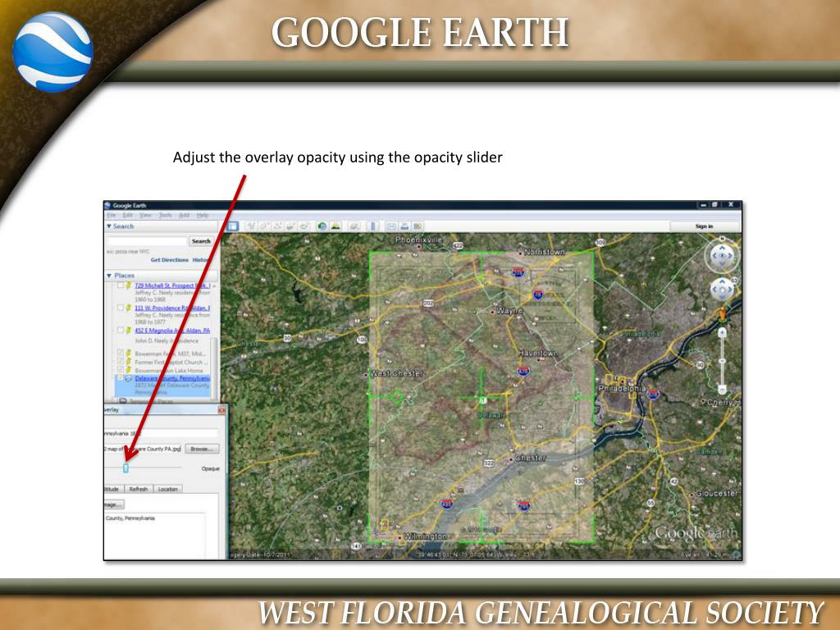
Task: Click the Sign in button
Action: 705,226
